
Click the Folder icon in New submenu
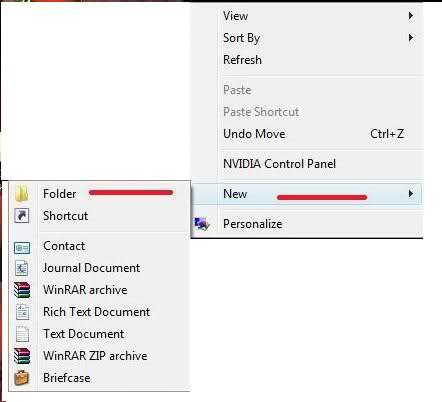click(x=22, y=194)
